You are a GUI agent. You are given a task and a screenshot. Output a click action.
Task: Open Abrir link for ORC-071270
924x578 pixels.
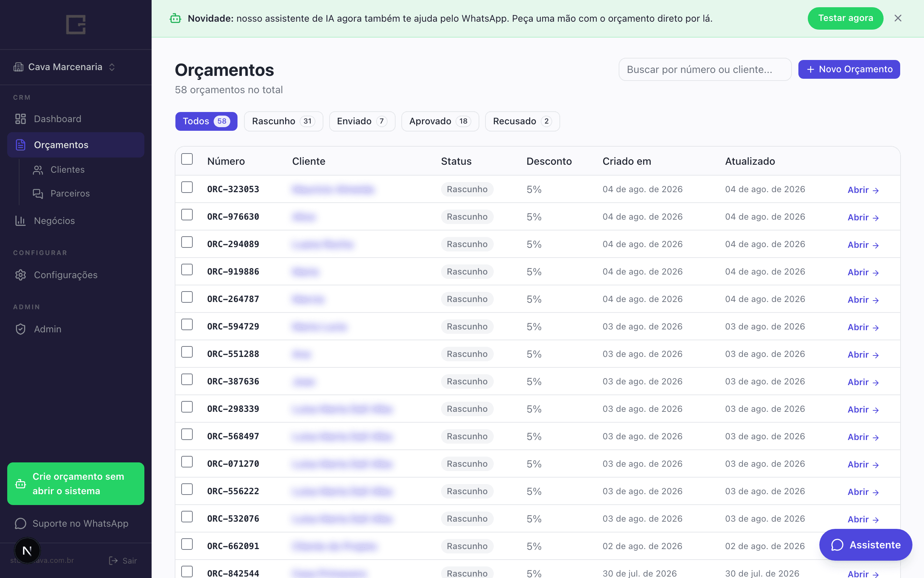pyautogui.click(x=863, y=465)
